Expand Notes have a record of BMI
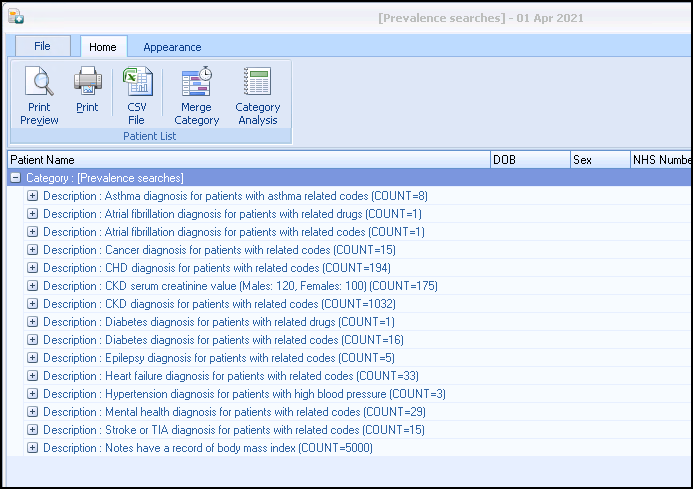Image resolution: width=693 pixels, height=489 pixels. (x=32, y=448)
